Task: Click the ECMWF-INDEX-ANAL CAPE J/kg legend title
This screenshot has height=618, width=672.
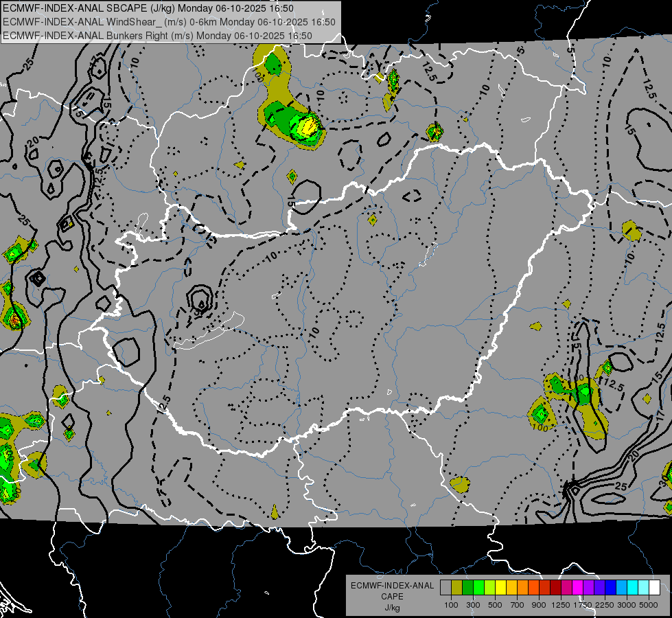Action: 392,596
